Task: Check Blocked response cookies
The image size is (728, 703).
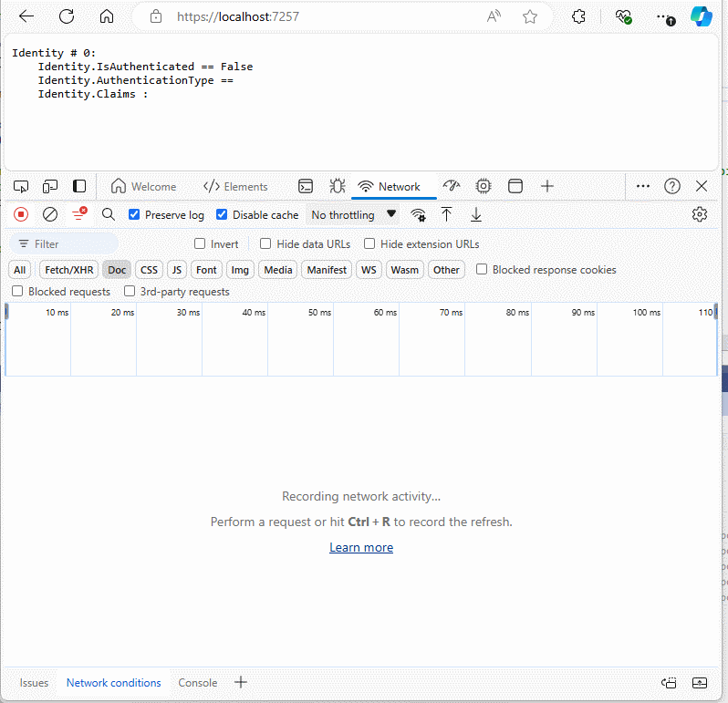Action: (x=482, y=269)
